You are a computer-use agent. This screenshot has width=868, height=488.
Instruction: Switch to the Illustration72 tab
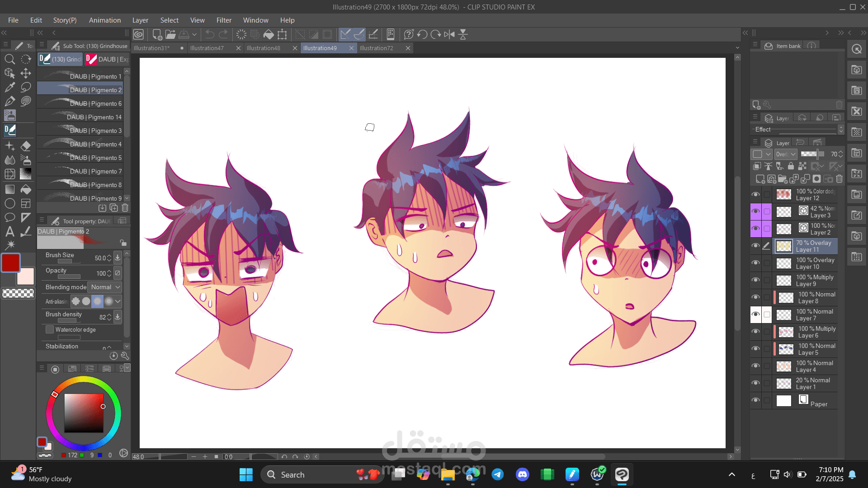(377, 48)
